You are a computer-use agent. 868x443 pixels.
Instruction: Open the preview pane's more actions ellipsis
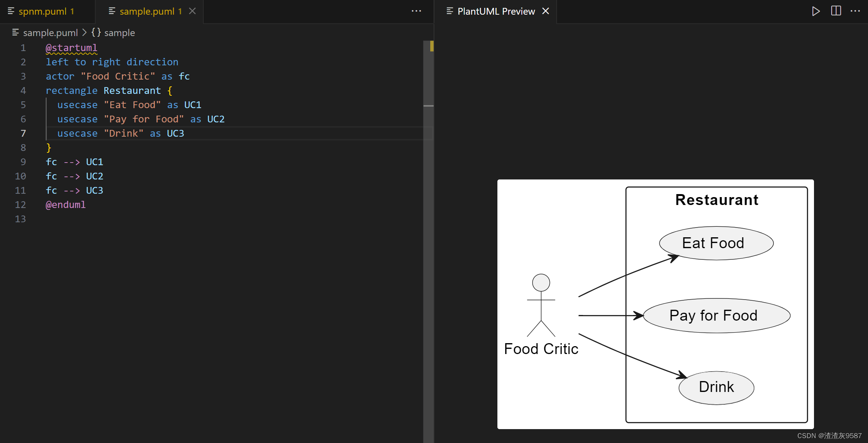pos(855,11)
